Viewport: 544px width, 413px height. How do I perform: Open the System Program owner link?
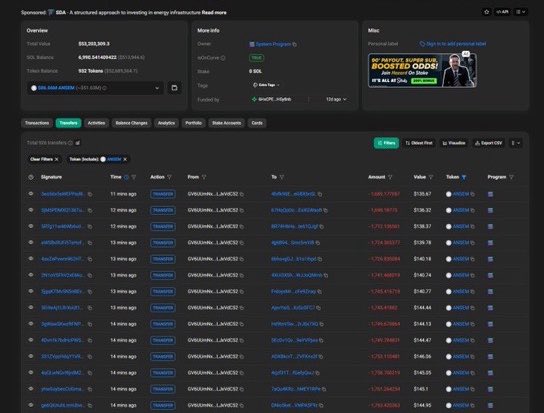(273, 44)
